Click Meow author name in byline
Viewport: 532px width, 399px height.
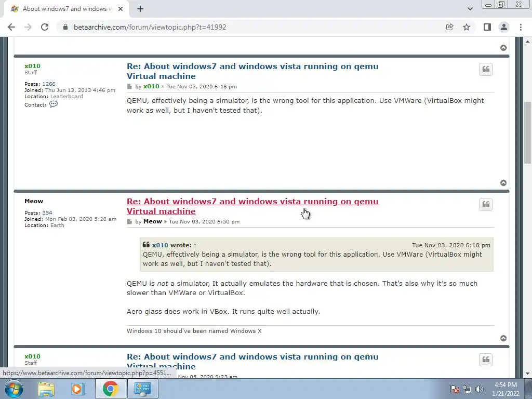point(152,221)
